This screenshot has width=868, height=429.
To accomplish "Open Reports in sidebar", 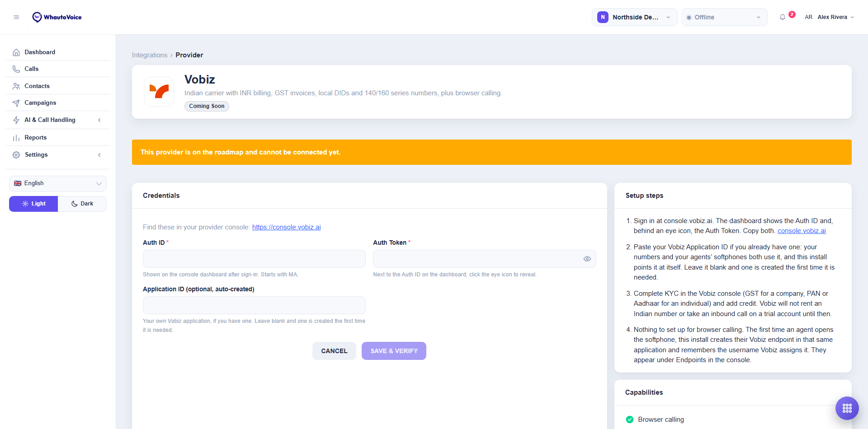I will (58, 138).
